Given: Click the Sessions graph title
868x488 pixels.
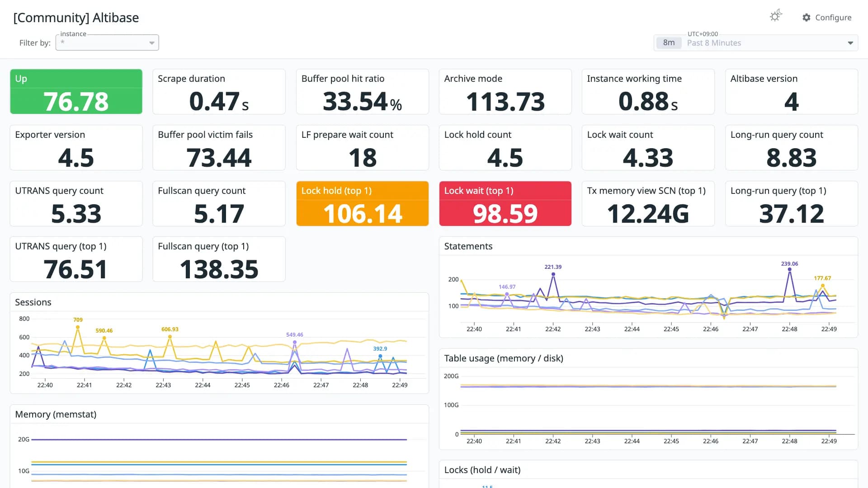Looking at the screenshot, I should (x=33, y=302).
